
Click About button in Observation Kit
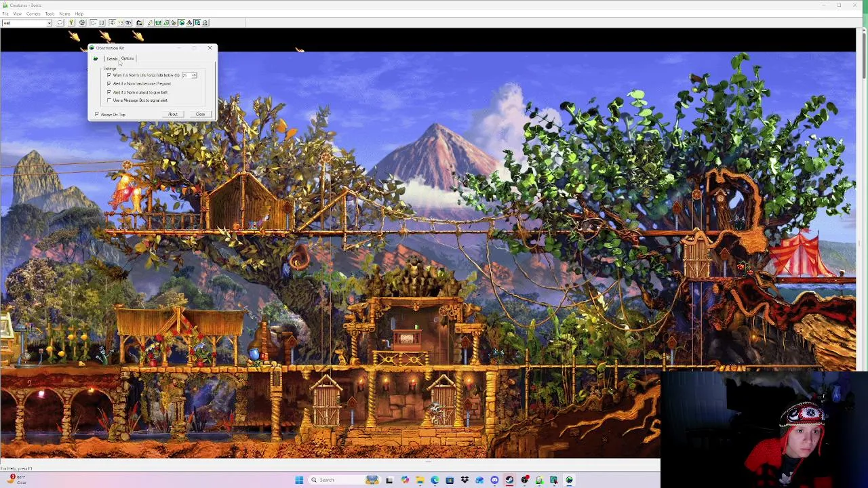tap(173, 114)
